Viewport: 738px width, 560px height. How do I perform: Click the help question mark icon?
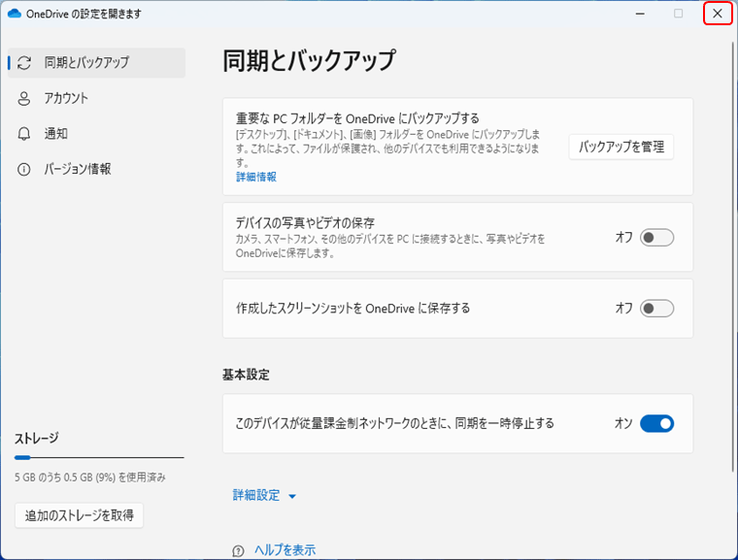point(238,550)
